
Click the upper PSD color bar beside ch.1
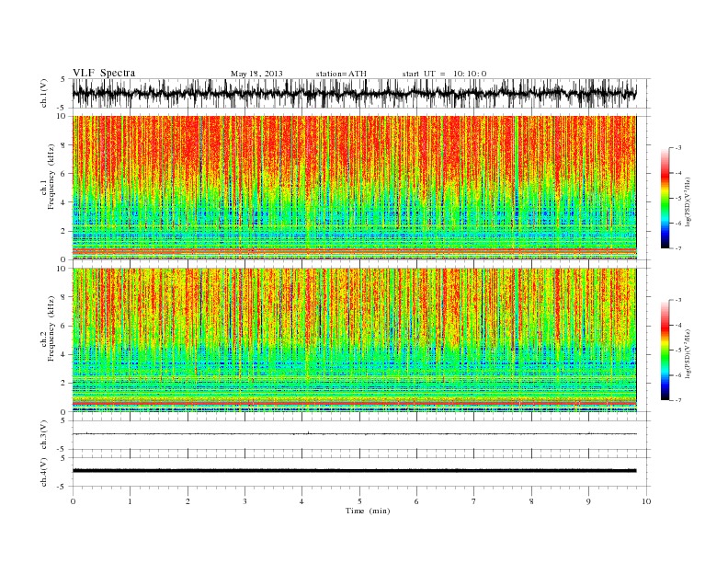click(x=665, y=198)
